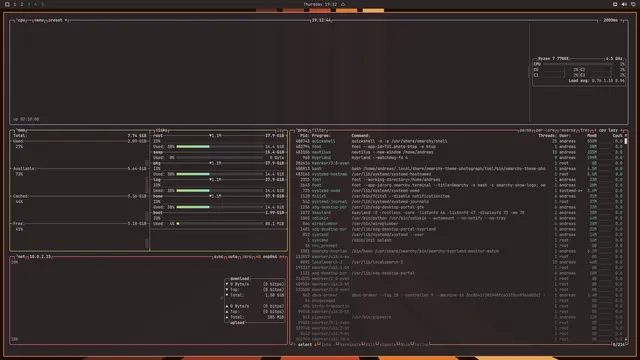Click kill in the proc footer
640x360 pixels.
click(x=369, y=345)
